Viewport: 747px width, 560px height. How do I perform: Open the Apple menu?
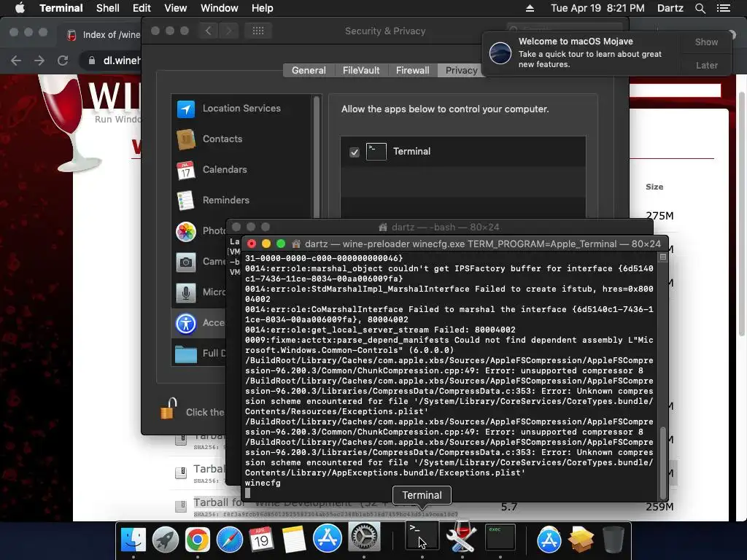coord(20,8)
